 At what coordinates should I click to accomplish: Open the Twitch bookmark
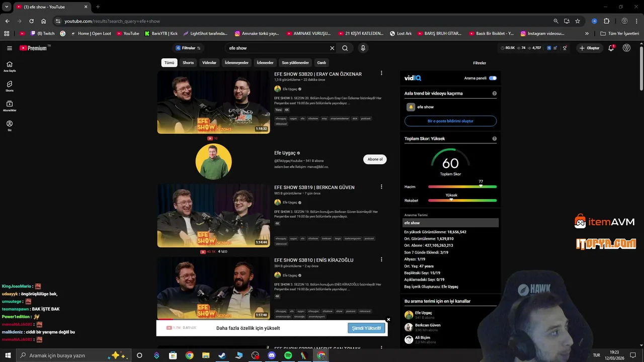coord(42,34)
